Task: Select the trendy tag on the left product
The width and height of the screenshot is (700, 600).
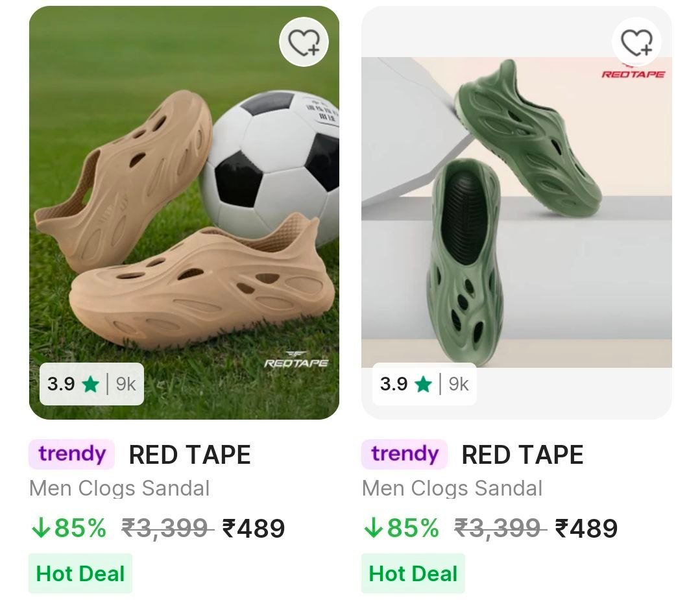Action: [71, 454]
